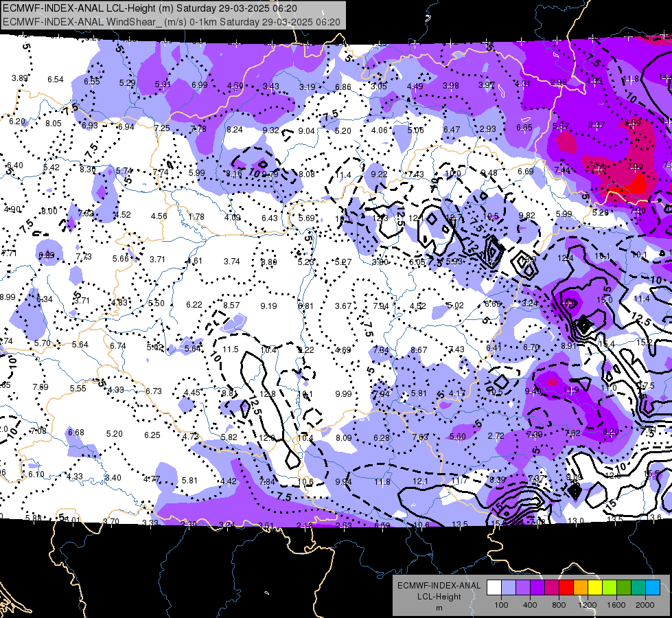Screen dimensions: 672x618
Task: Click the wind shear value 8.24
Action: tap(235, 130)
